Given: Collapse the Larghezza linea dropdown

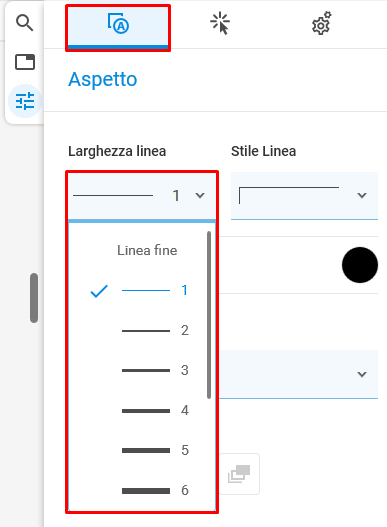Looking at the screenshot, I should coord(142,196).
